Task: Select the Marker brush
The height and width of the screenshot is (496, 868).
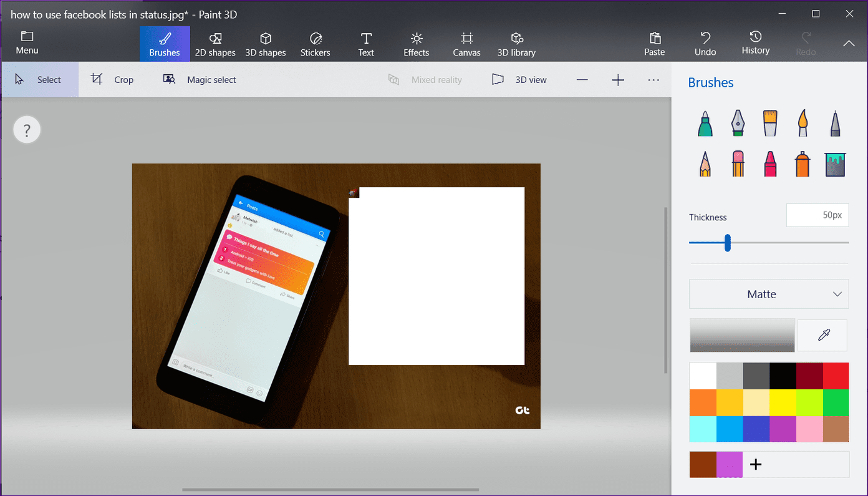Action: coord(705,124)
